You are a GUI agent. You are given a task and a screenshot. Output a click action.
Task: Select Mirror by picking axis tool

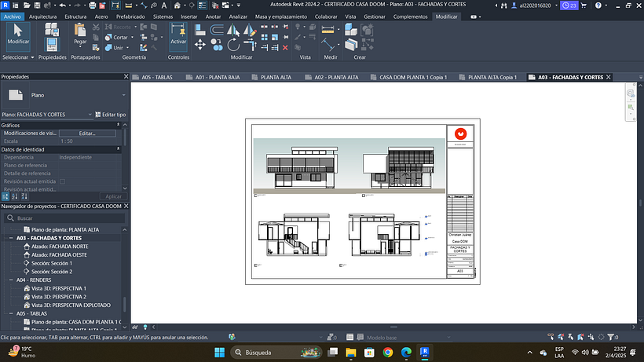(233, 31)
